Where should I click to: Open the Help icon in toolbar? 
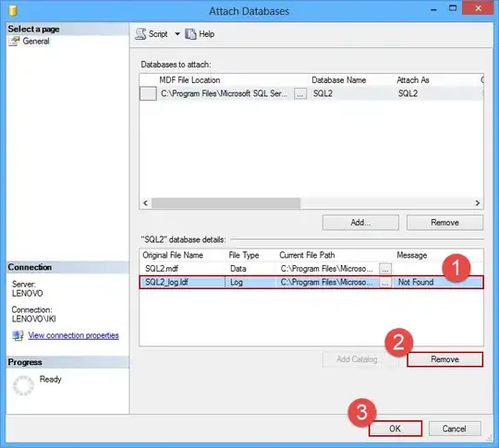[190, 34]
